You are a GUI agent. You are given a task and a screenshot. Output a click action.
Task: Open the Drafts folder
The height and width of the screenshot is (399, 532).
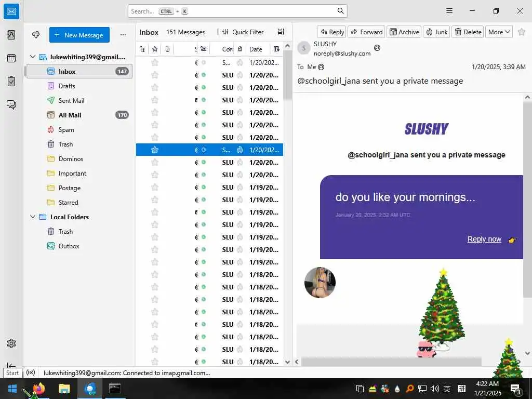click(79, 86)
